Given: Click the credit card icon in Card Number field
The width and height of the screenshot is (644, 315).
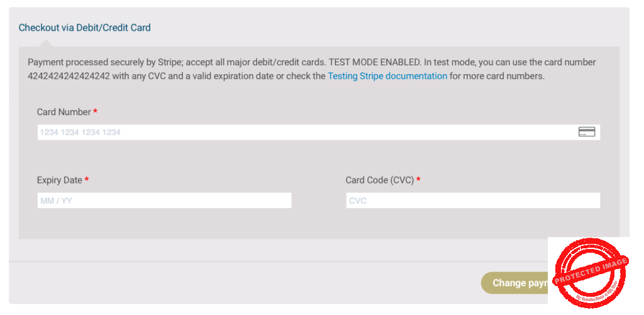Looking at the screenshot, I should [x=586, y=132].
